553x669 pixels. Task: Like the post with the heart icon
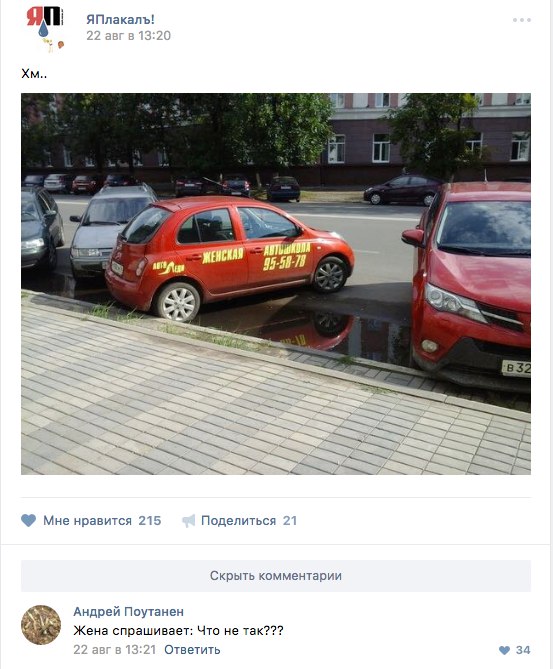(x=29, y=520)
